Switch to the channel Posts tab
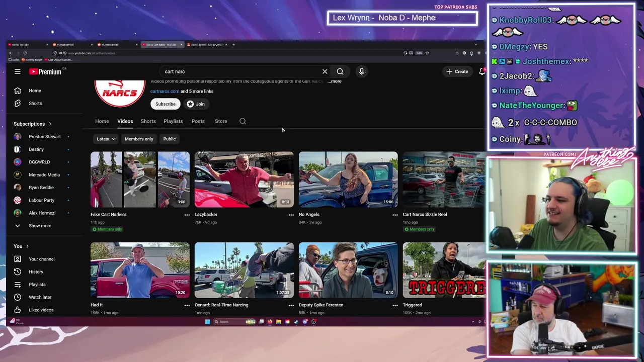Viewport: 644px width, 362px height. (198, 121)
